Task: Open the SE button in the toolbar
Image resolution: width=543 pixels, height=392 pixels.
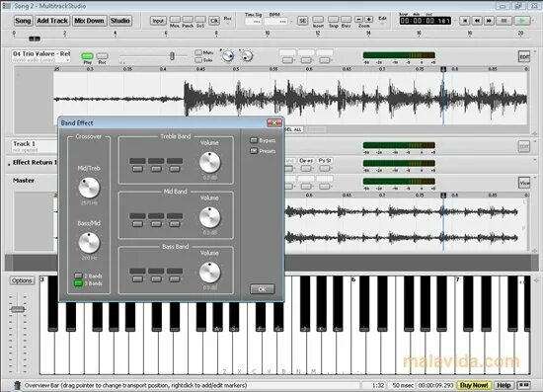Action: tap(302, 21)
